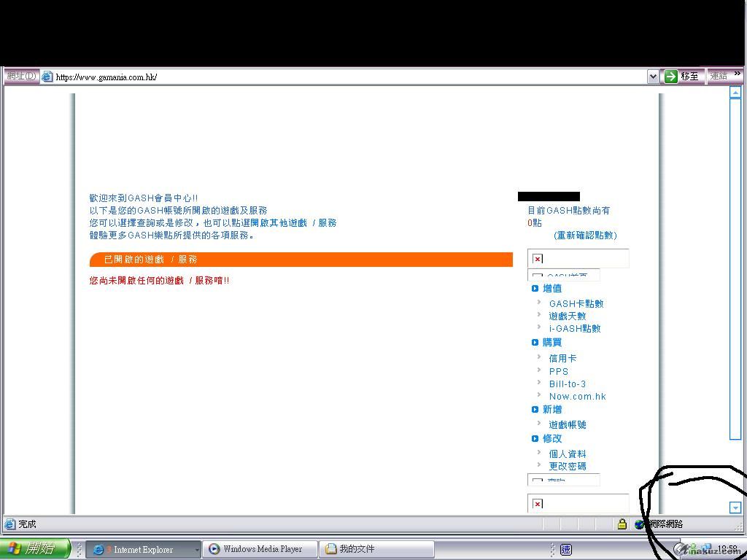Select i-GASH點數 top-up option

point(575,328)
